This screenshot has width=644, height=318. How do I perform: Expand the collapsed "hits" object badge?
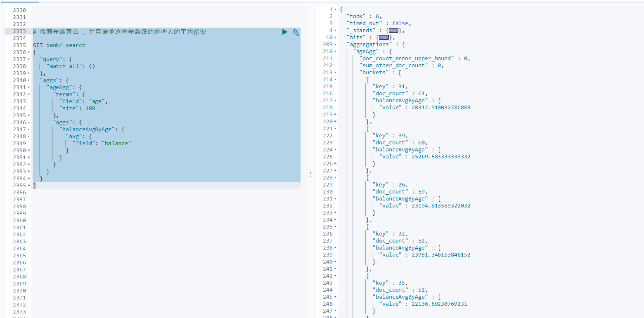pos(384,38)
